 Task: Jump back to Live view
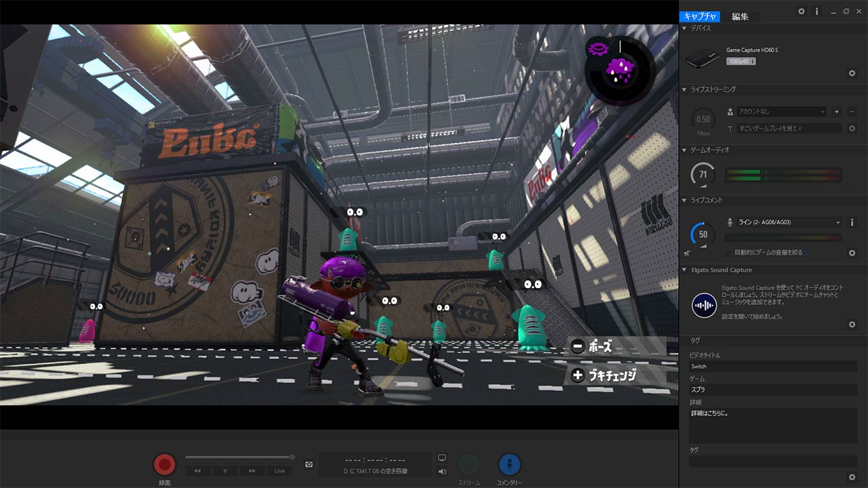click(x=279, y=470)
